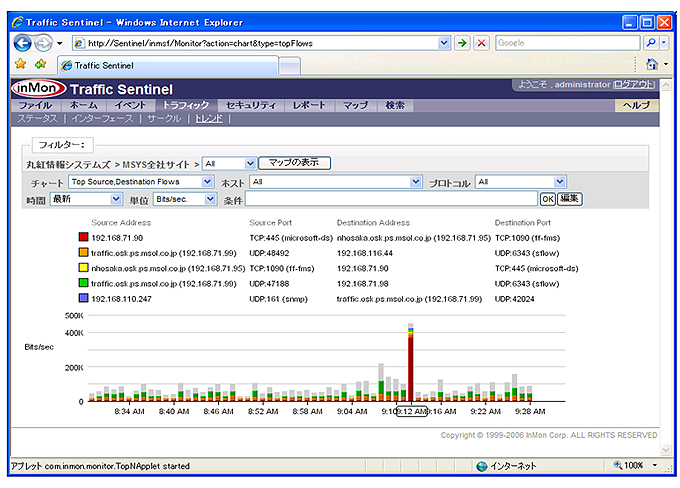Open the 検索 menu

[395, 105]
